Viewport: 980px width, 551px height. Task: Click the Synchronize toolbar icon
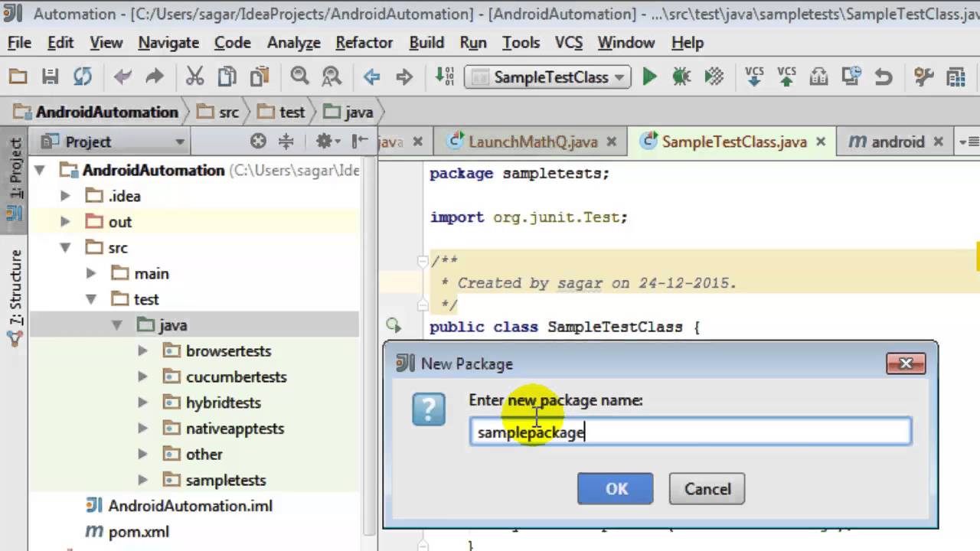[83, 77]
